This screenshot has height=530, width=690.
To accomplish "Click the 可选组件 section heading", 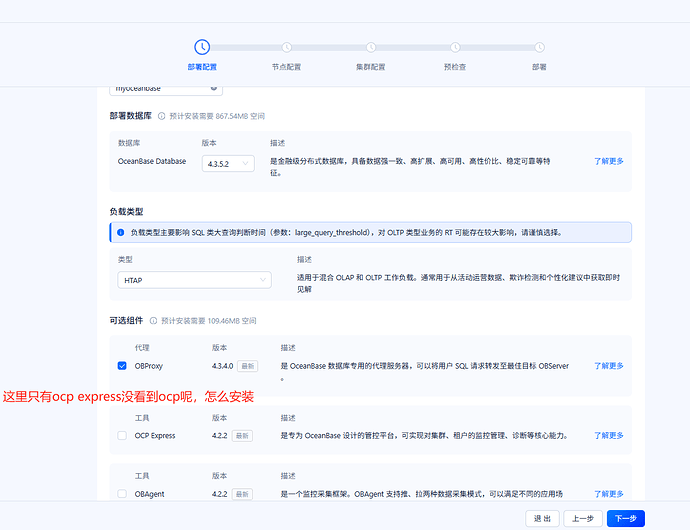I will [x=126, y=320].
